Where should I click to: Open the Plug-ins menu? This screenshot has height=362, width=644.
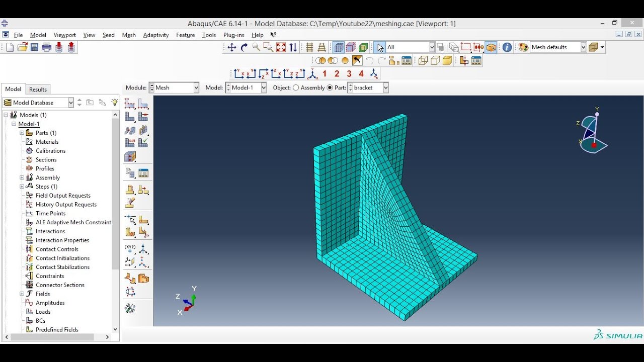coord(233,35)
